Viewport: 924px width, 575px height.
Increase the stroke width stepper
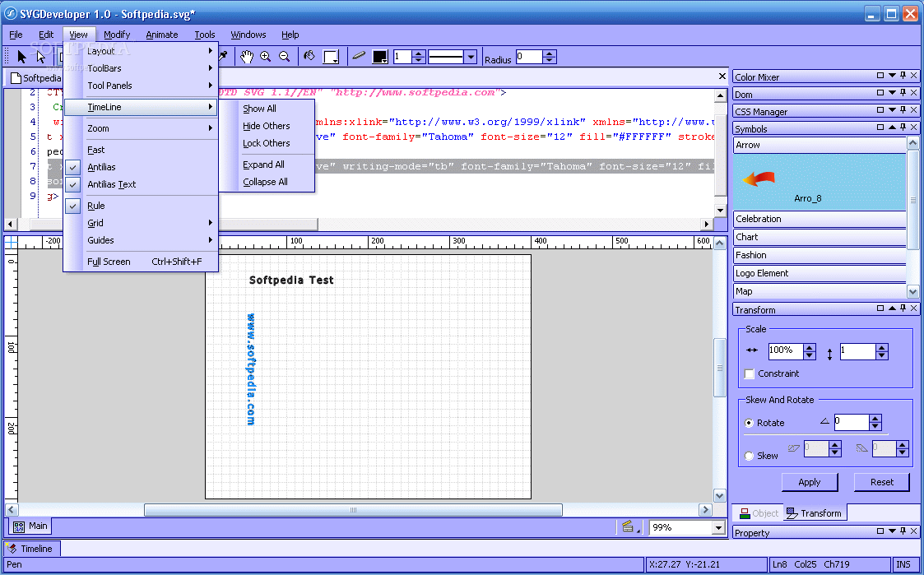(419, 53)
